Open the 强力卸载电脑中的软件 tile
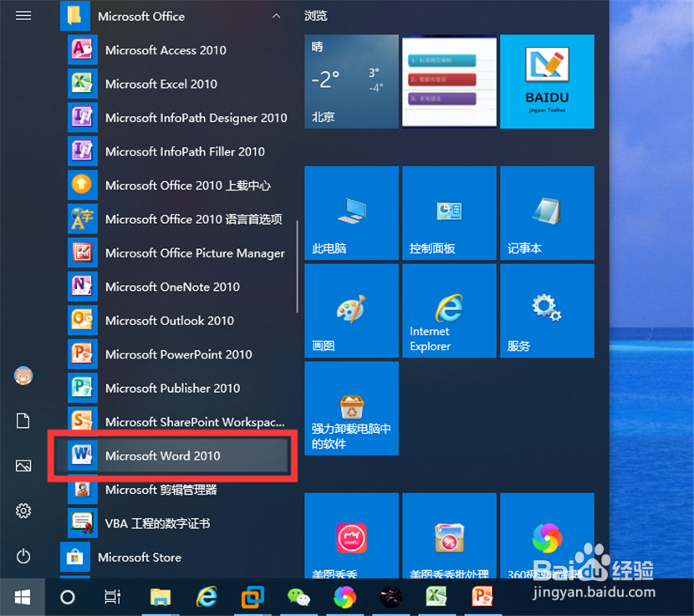 [x=351, y=409]
